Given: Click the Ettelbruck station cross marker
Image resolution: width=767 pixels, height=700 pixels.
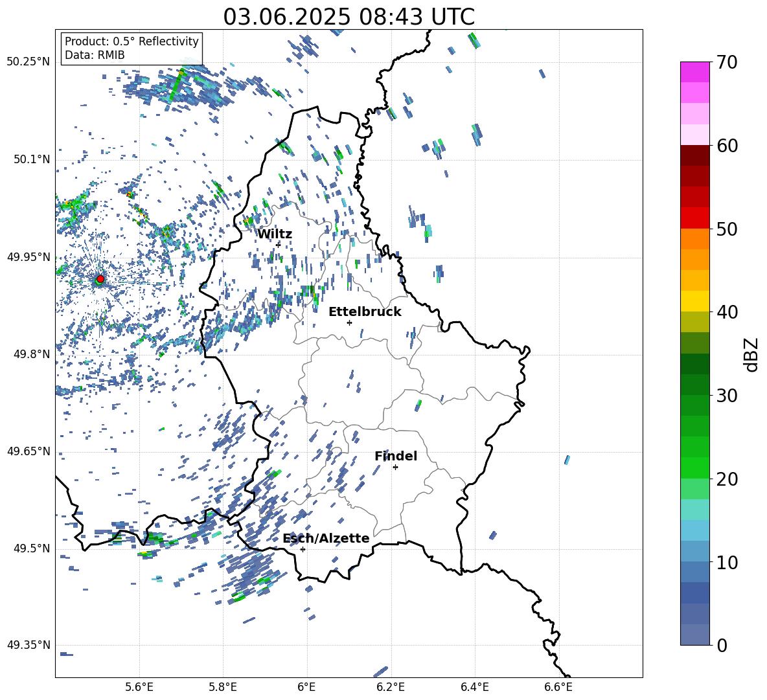Looking at the screenshot, I should click(x=349, y=322).
